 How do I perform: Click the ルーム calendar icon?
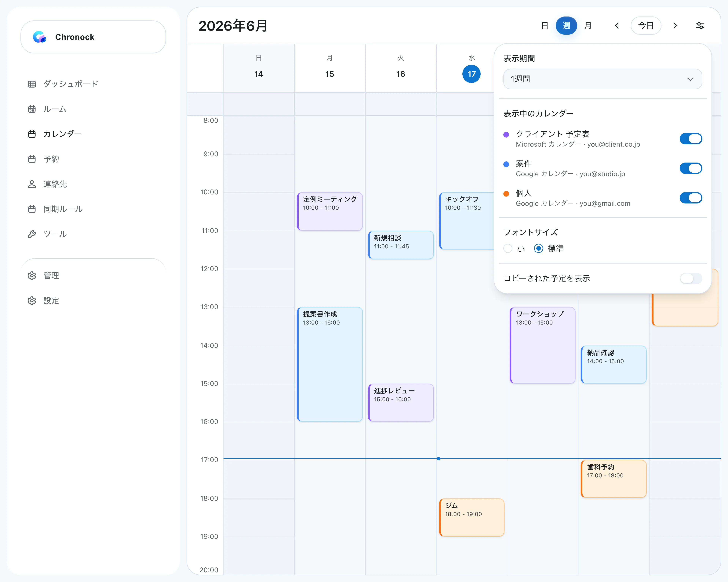click(32, 109)
